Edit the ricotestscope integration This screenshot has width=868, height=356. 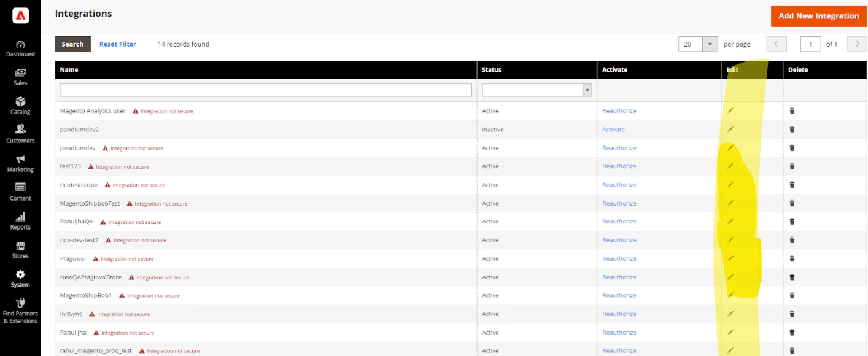click(730, 185)
